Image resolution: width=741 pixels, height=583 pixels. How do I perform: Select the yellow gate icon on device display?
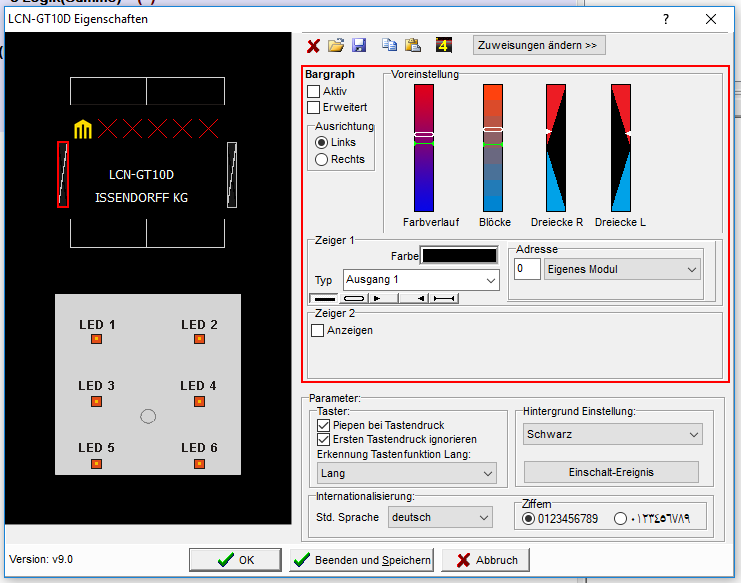click(x=84, y=128)
